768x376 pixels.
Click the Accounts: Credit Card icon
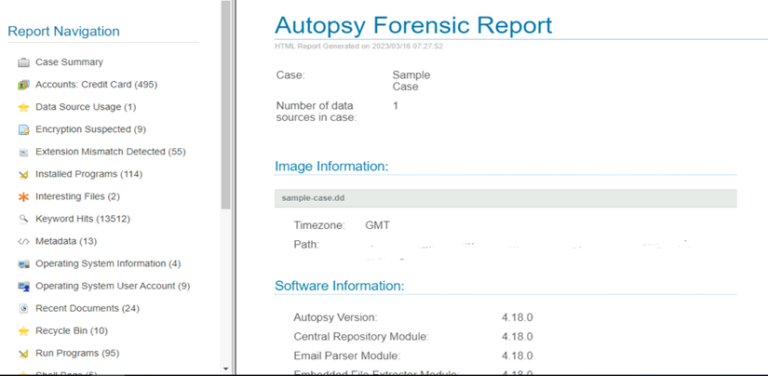click(24, 85)
